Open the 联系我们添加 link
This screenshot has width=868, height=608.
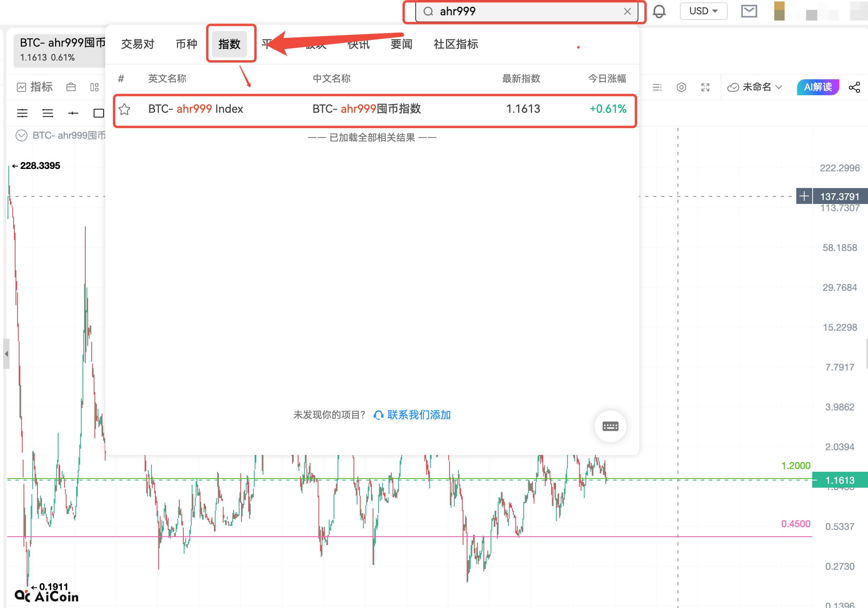pos(418,415)
